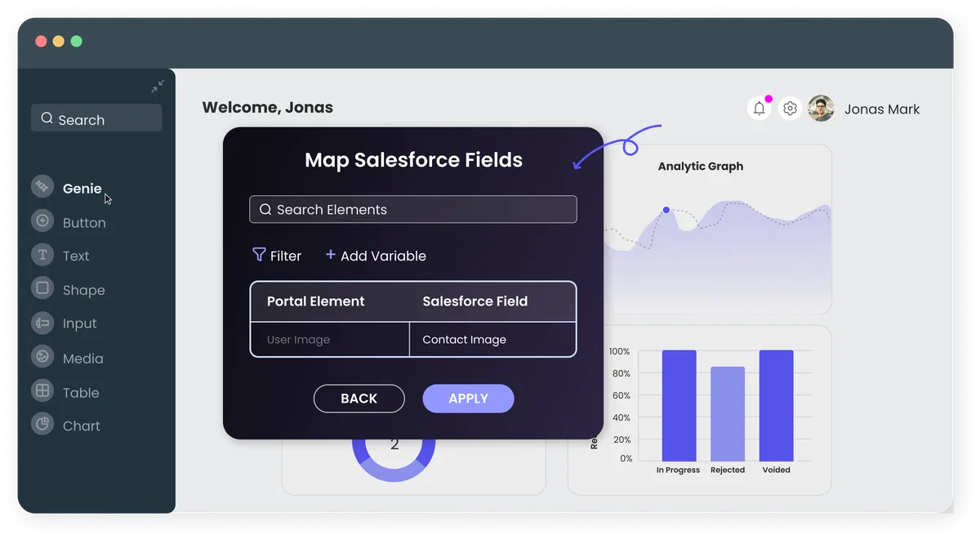980x540 pixels.
Task: Click the yellow window minimize dot
Action: click(x=59, y=41)
